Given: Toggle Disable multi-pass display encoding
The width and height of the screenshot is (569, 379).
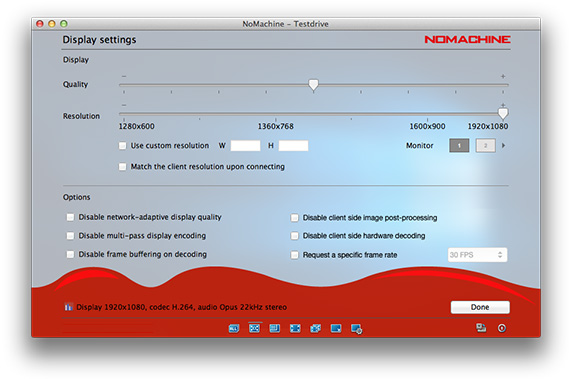Looking at the screenshot, I should tap(70, 236).
